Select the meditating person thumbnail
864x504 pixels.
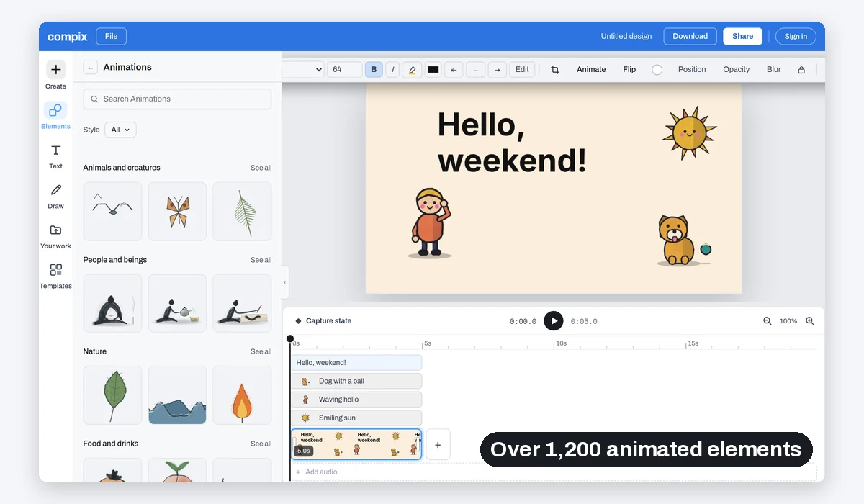[112, 303]
